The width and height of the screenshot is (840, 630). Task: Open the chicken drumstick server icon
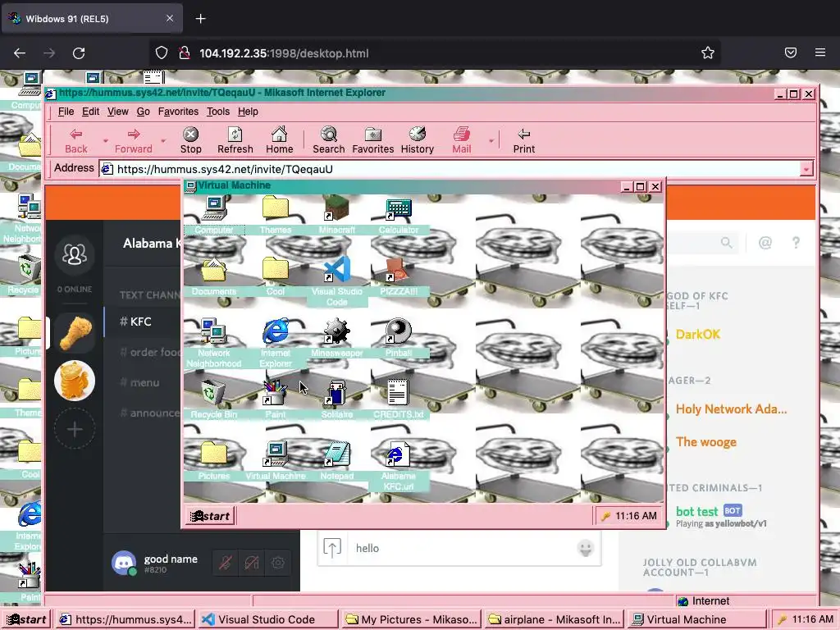(75, 333)
